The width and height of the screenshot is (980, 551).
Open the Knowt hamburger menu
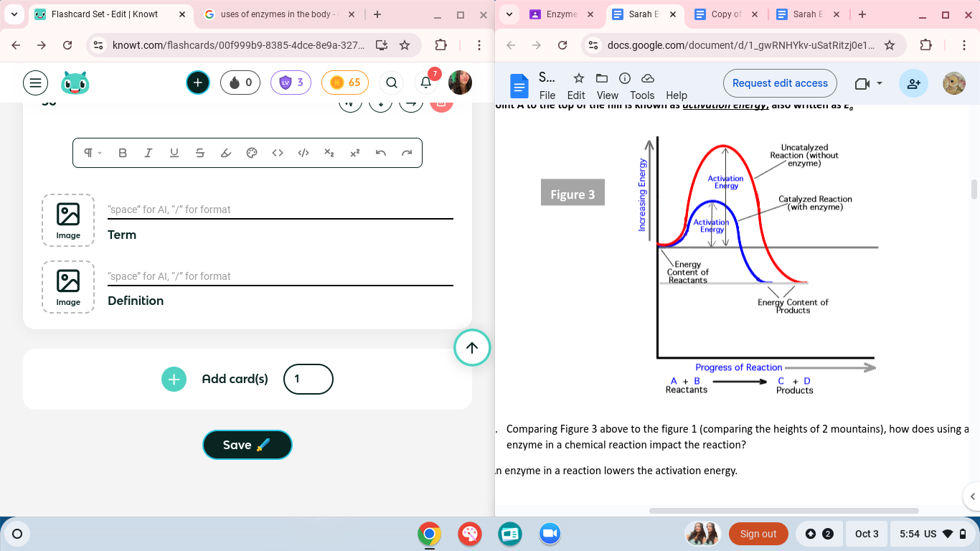tap(35, 83)
